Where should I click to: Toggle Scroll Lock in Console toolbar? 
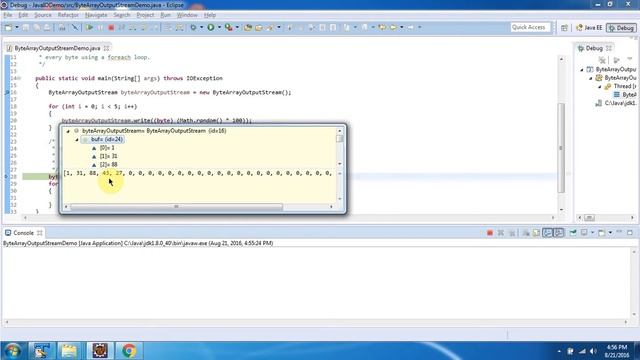[536, 233]
